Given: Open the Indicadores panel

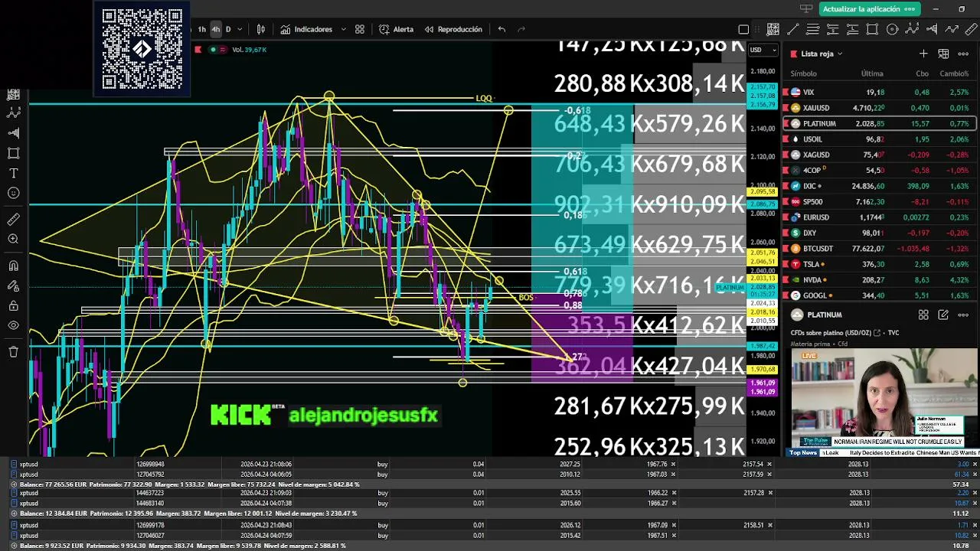Looking at the screenshot, I should tap(306, 29).
